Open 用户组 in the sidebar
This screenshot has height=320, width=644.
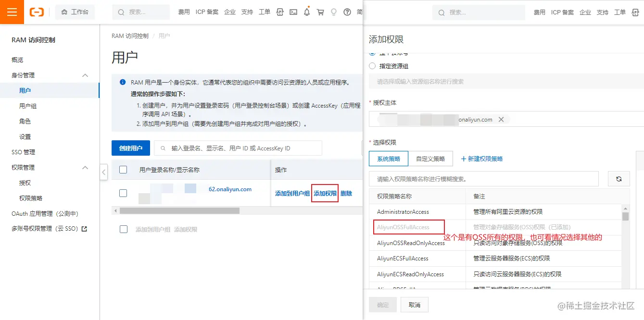[28, 106]
